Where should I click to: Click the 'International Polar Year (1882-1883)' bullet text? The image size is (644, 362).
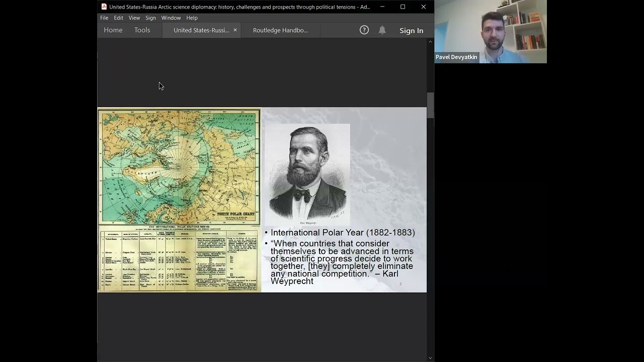[343, 233]
